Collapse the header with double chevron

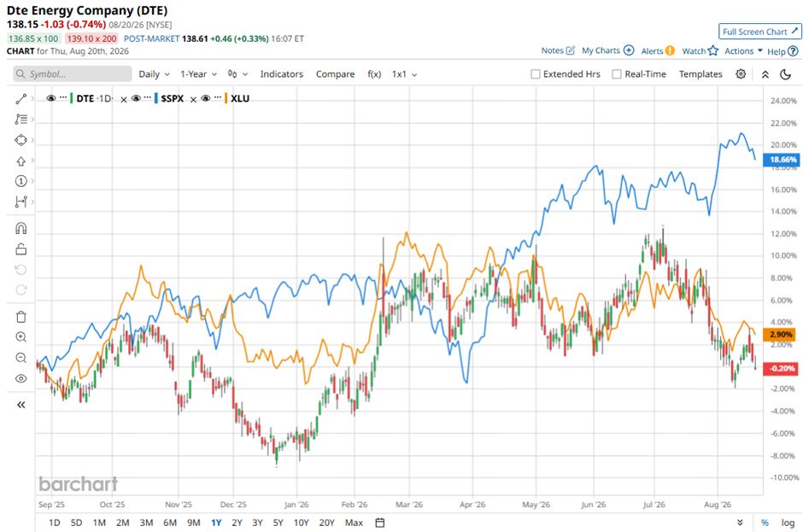[x=765, y=75]
